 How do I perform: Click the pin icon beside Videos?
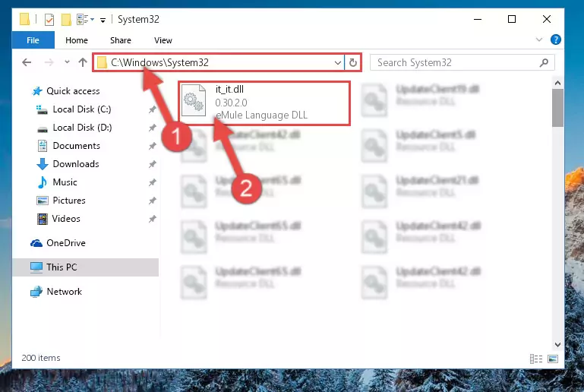153,219
